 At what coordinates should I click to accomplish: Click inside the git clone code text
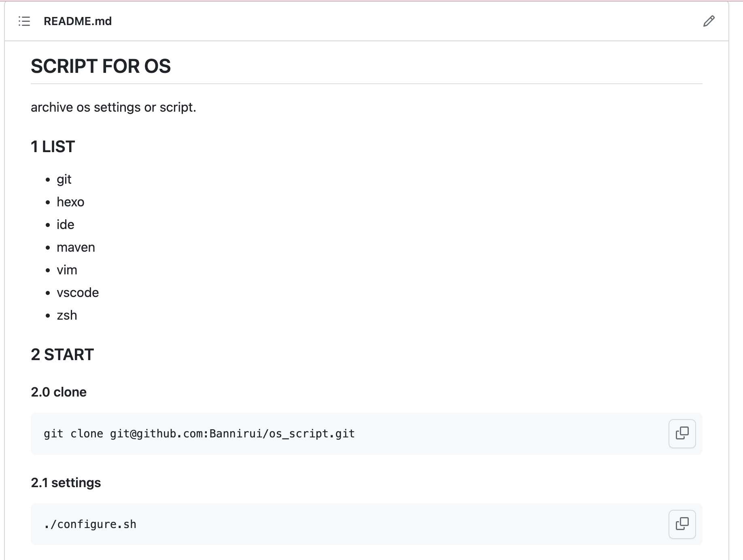coord(199,434)
